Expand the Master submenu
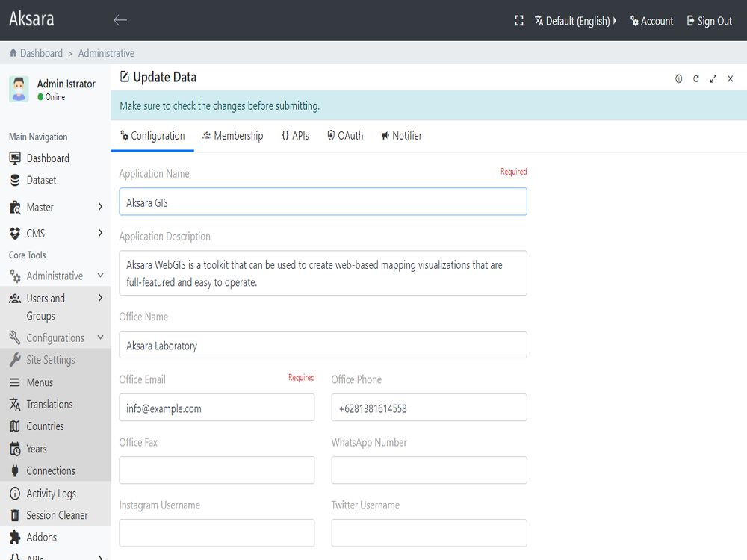The height and width of the screenshot is (560, 747). tap(55, 207)
